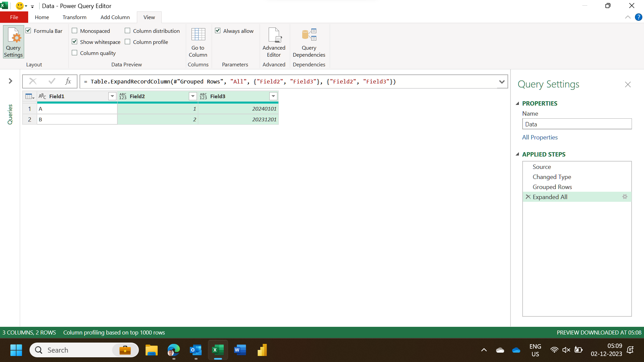Screen dimensions: 644x362
Task: Enable the Column distribution checkbox
Action: point(127,31)
